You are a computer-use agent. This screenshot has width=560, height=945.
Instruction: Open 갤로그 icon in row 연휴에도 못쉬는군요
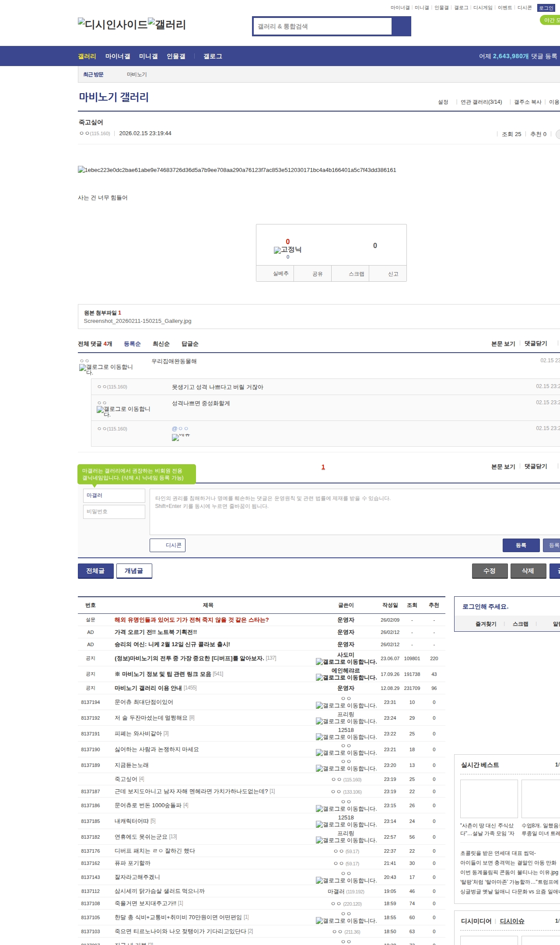tap(346, 840)
